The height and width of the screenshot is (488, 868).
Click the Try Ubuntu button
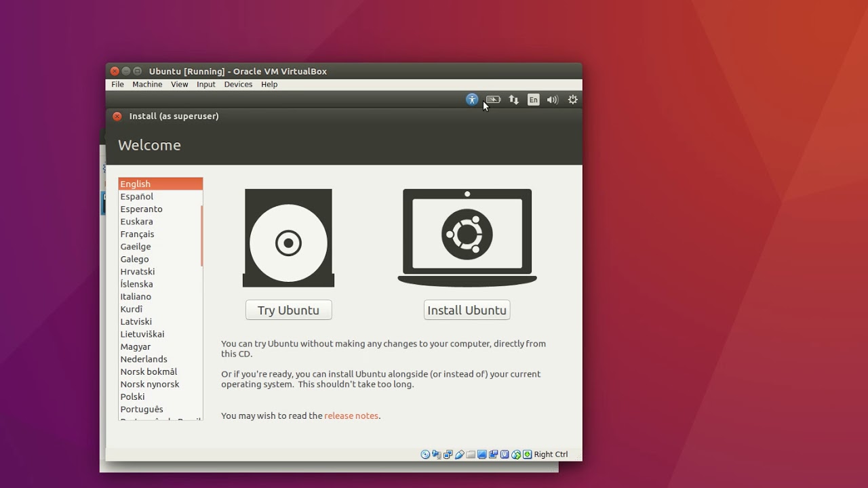click(288, 310)
